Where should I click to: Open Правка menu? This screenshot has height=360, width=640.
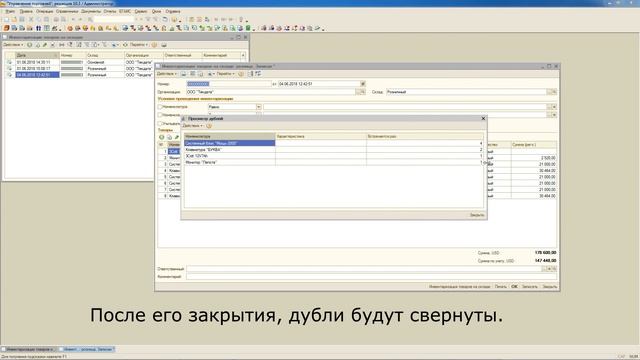tap(26, 11)
